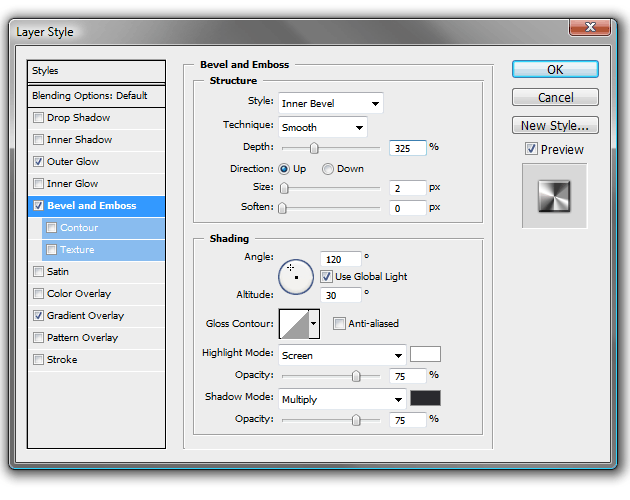Click the Size slider handle
Viewport: 630px width, 500px height.
(x=284, y=188)
